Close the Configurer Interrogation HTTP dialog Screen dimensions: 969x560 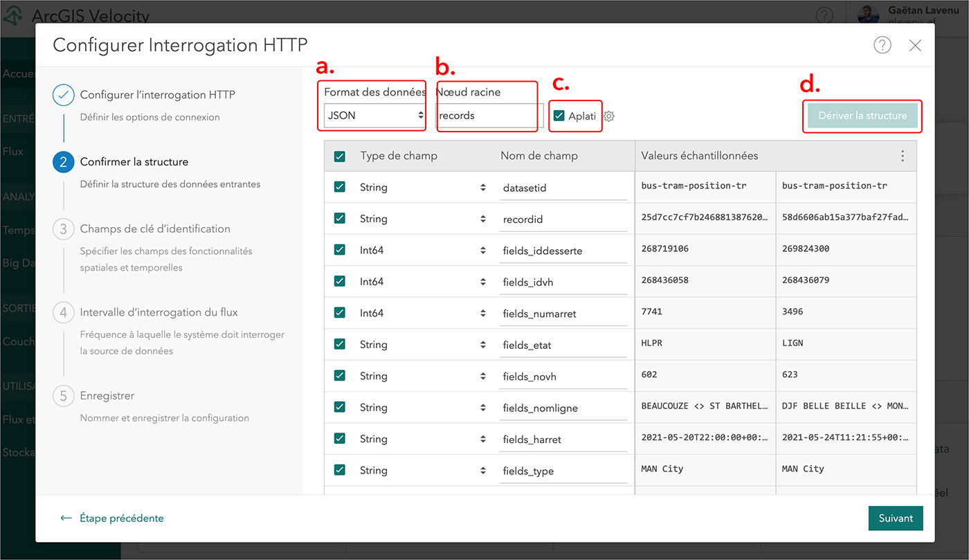click(x=915, y=46)
